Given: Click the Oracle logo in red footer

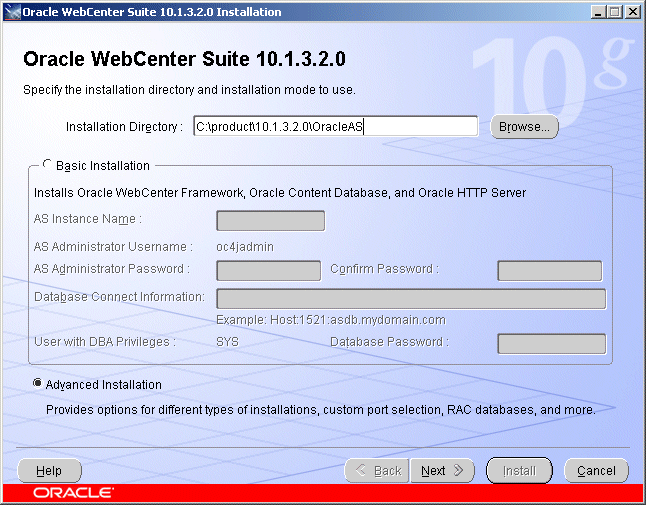Looking at the screenshot, I should [x=73, y=493].
